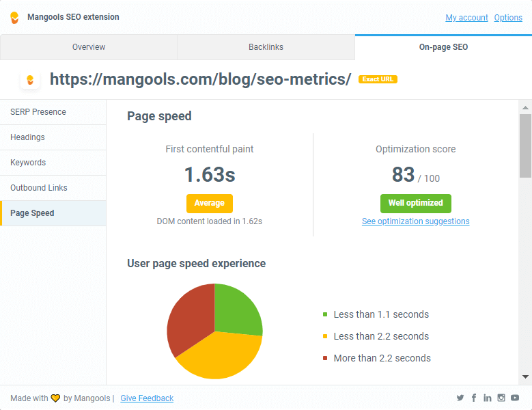Click green Less than 1.1 seconds legend swatch

pyautogui.click(x=325, y=314)
